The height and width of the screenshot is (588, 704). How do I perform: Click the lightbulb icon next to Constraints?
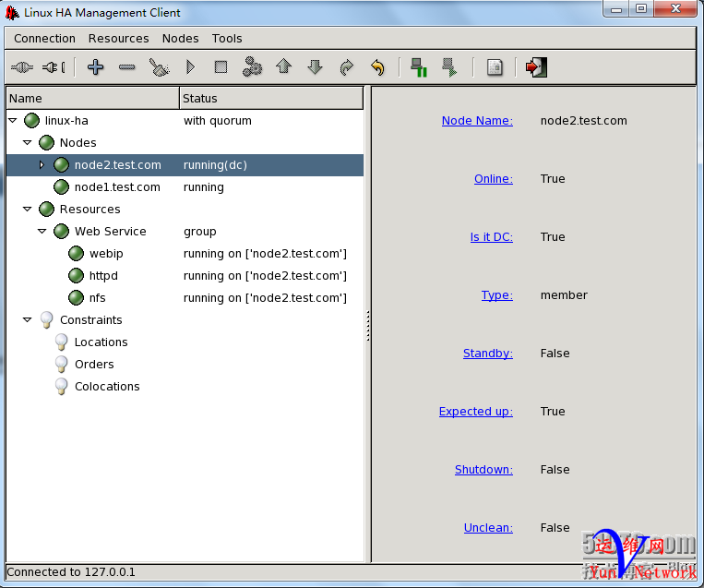[46, 319]
